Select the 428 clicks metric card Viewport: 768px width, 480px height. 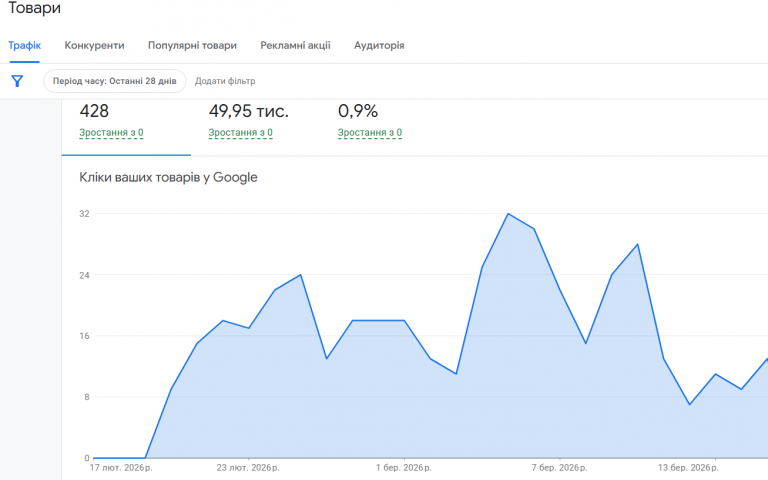126,126
